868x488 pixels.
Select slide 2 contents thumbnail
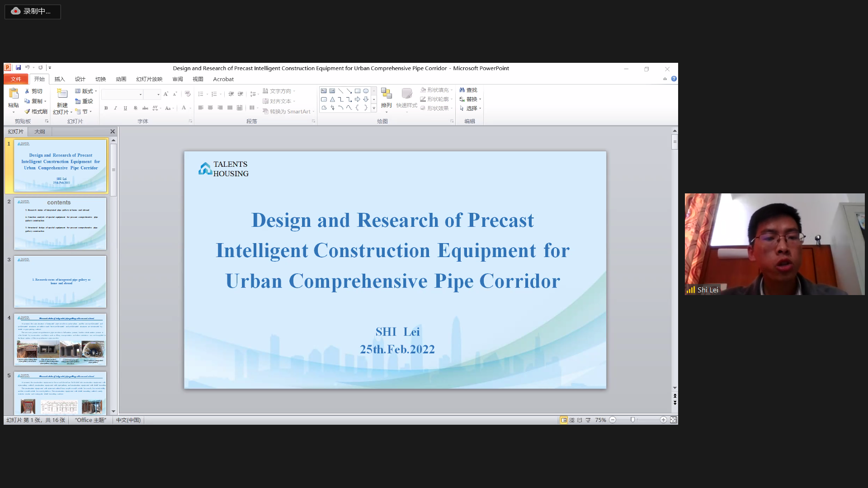60,224
